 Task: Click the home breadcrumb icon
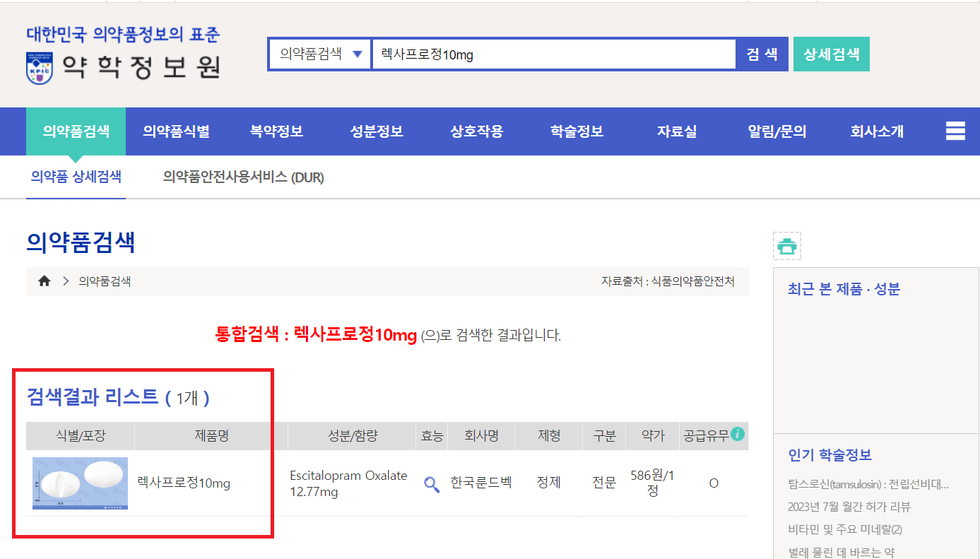point(45,281)
